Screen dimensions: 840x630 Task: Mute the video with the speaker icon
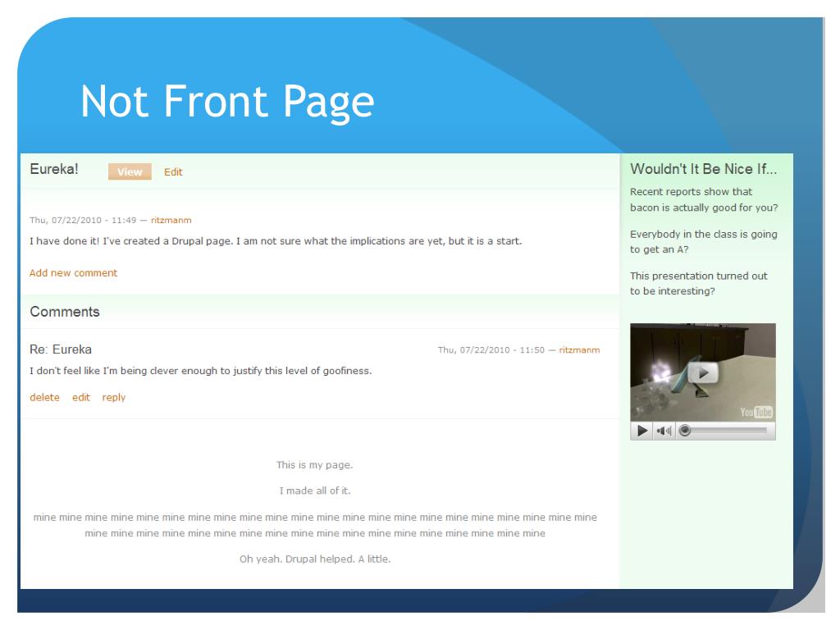click(664, 431)
